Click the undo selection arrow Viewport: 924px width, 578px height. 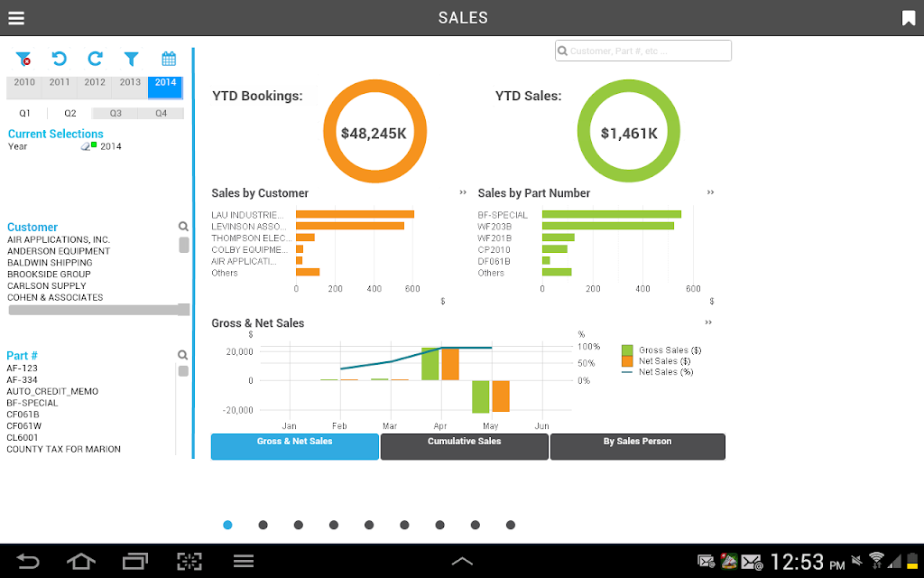click(x=59, y=59)
